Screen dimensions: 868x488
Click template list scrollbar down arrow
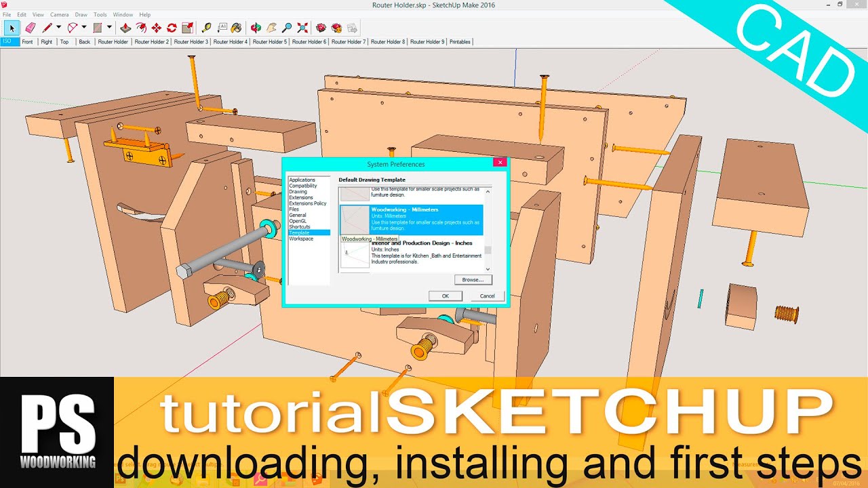pos(488,270)
